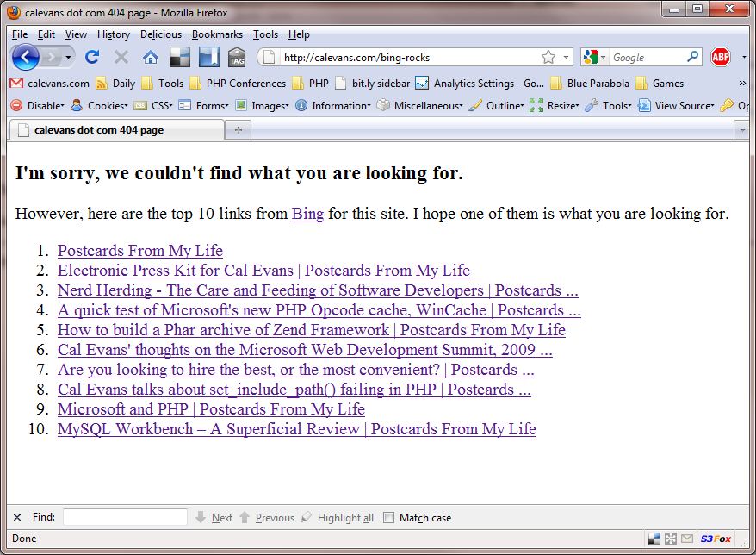This screenshot has width=756, height=555.
Task: Click Previous in the find bar
Action: (267, 517)
